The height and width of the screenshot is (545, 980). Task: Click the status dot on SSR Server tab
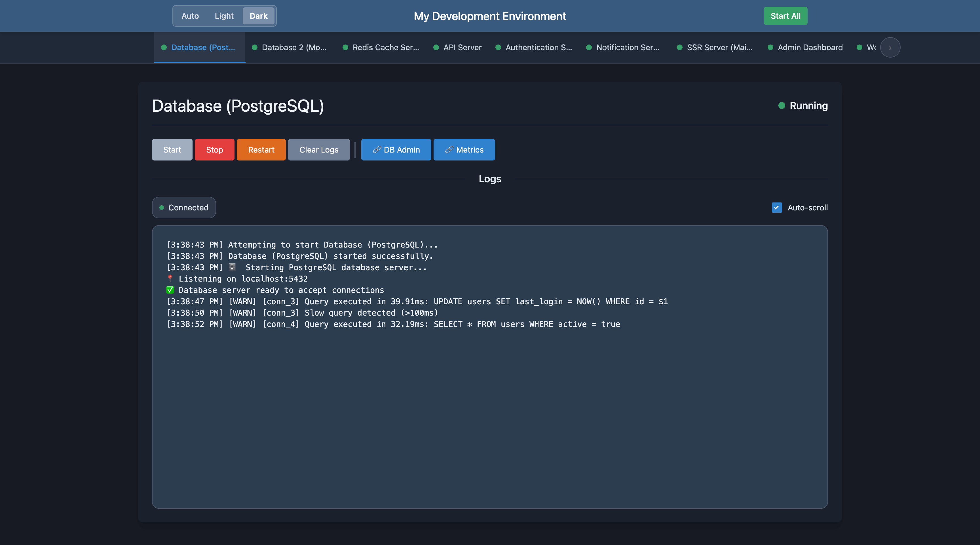tap(679, 48)
